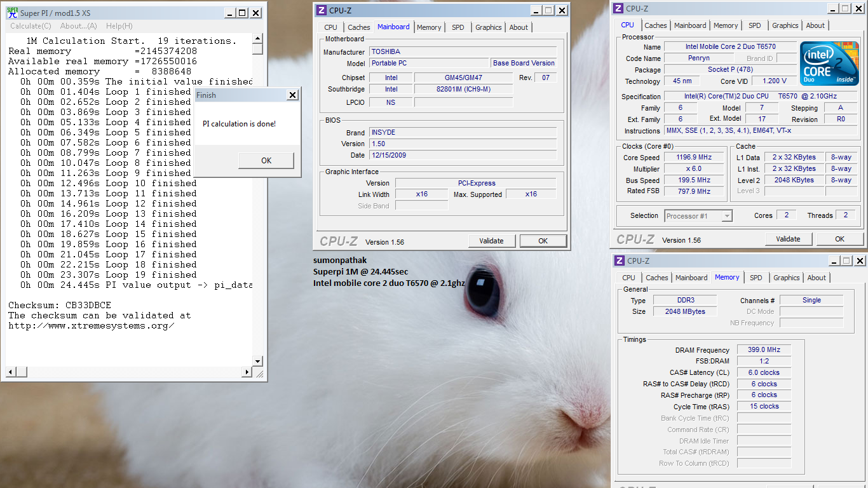Image resolution: width=868 pixels, height=488 pixels.
Task: Click OK in processor CPU-Z window
Action: pos(840,239)
